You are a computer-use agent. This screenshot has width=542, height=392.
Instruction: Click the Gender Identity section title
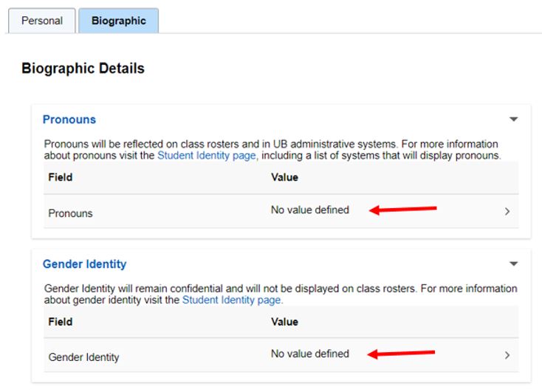coord(84,264)
